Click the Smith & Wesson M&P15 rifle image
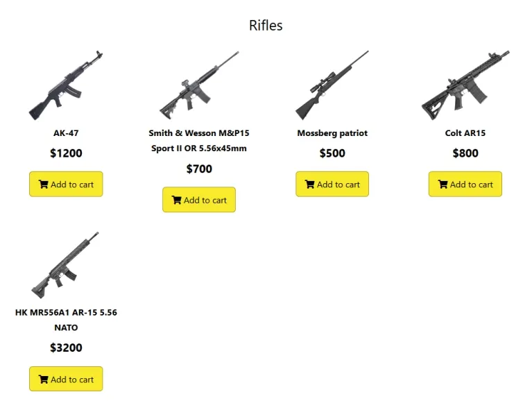Image resolution: width=532 pixels, height=401 pixels. pyautogui.click(x=199, y=85)
